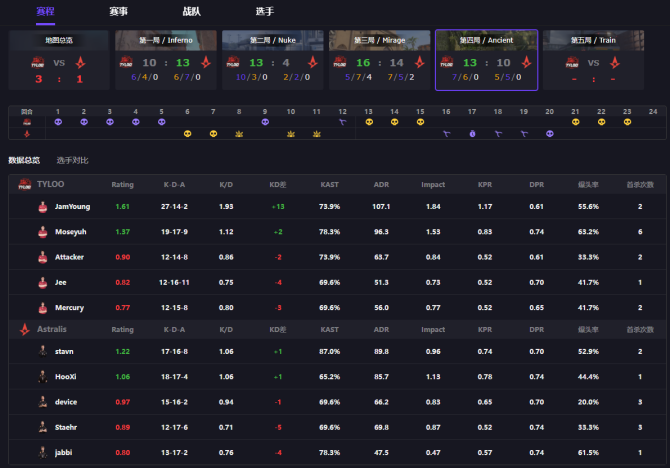Screen dimensions: 670x468
Task: Open the 第三局 / Mirage map card
Action: [379, 60]
